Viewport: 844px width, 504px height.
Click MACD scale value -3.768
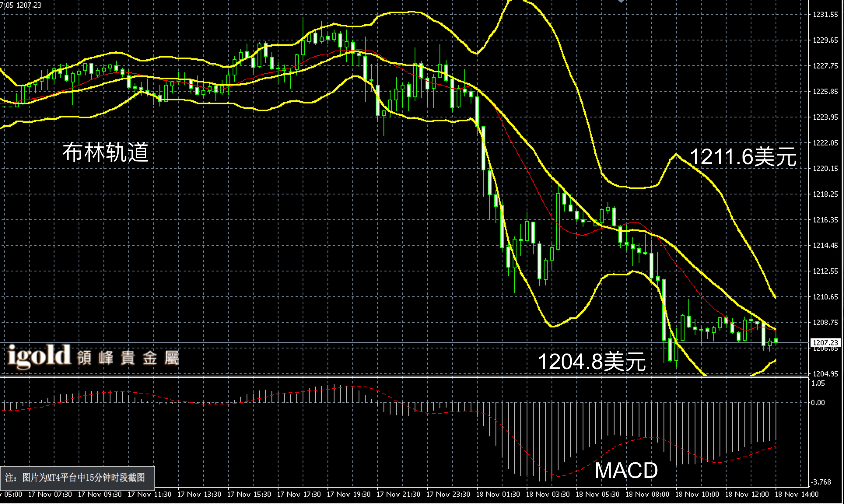click(821, 482)
